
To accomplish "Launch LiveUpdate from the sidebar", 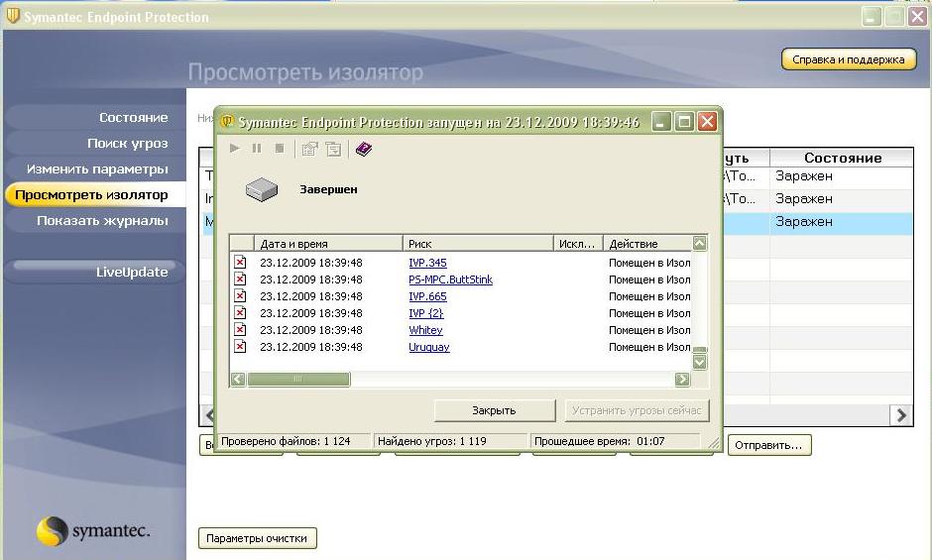I will [x=95, y=272].
